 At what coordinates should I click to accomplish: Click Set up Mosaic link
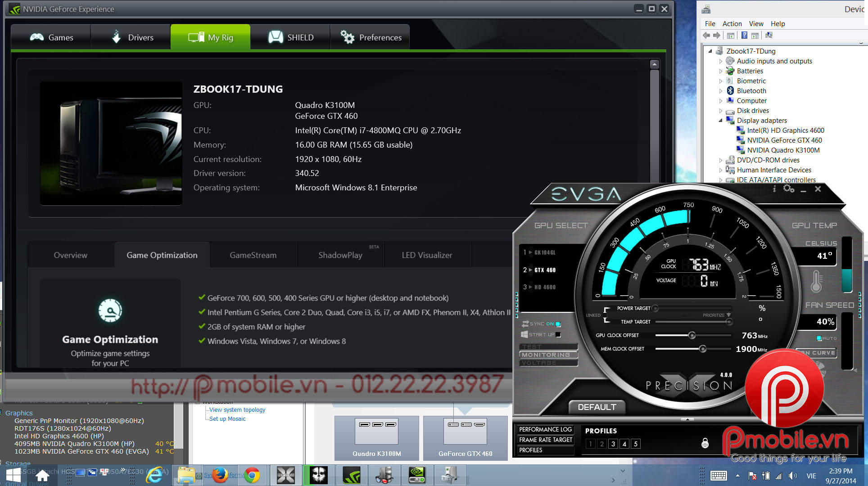coord(227,419)
